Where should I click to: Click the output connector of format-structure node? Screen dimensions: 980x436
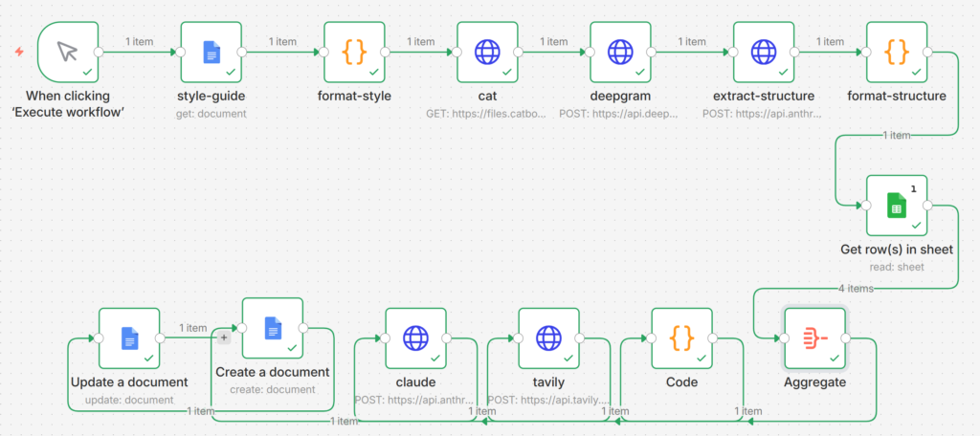(927, 53)
